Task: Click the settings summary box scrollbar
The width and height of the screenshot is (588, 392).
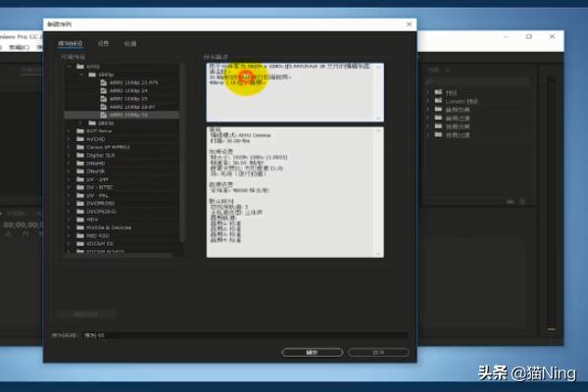Action: pos(378,192)
